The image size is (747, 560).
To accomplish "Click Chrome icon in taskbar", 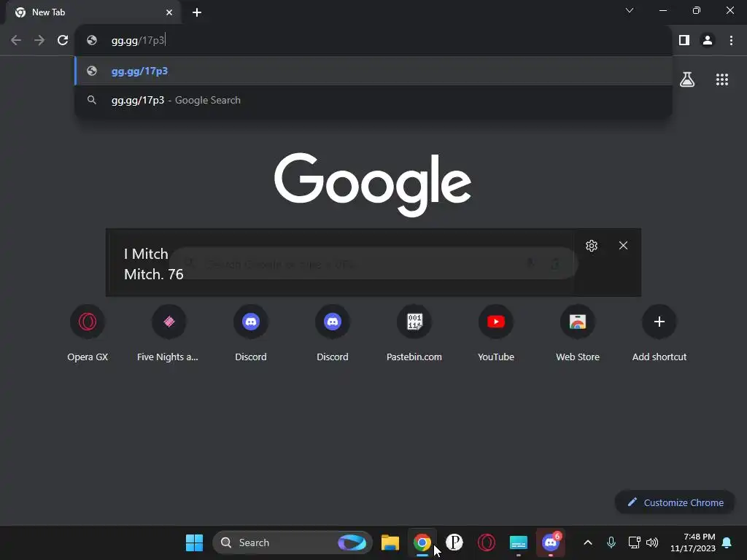I will point(422,542).
